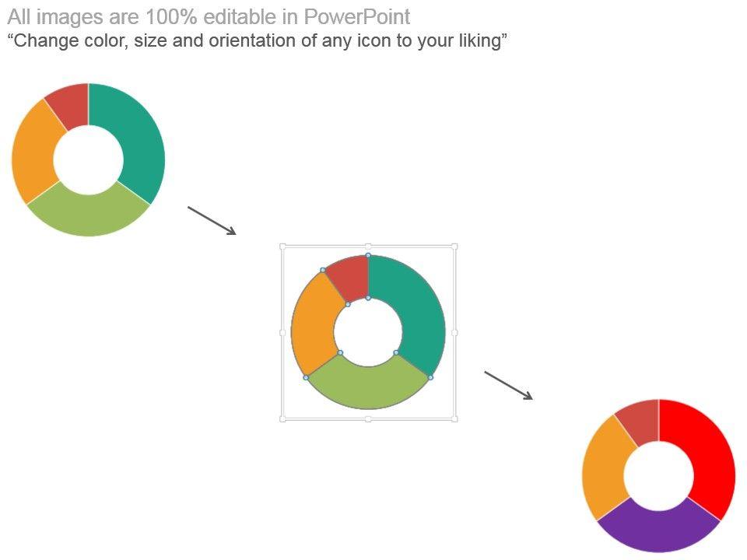Click bottom-left corner handle of selection box
This screenshot has width=747, height=560.
pos(282,419)
